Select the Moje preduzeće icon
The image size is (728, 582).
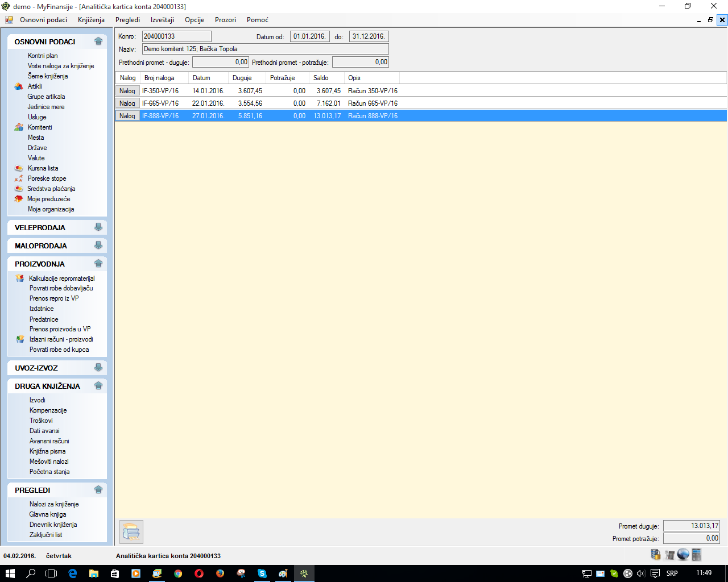19,199
